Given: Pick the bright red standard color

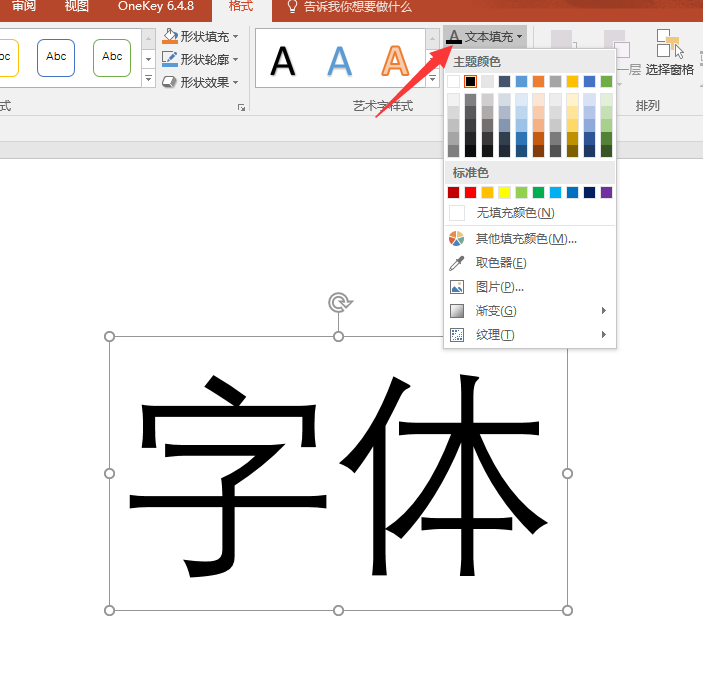Looking at the screenshot, I should click(470, 192).
